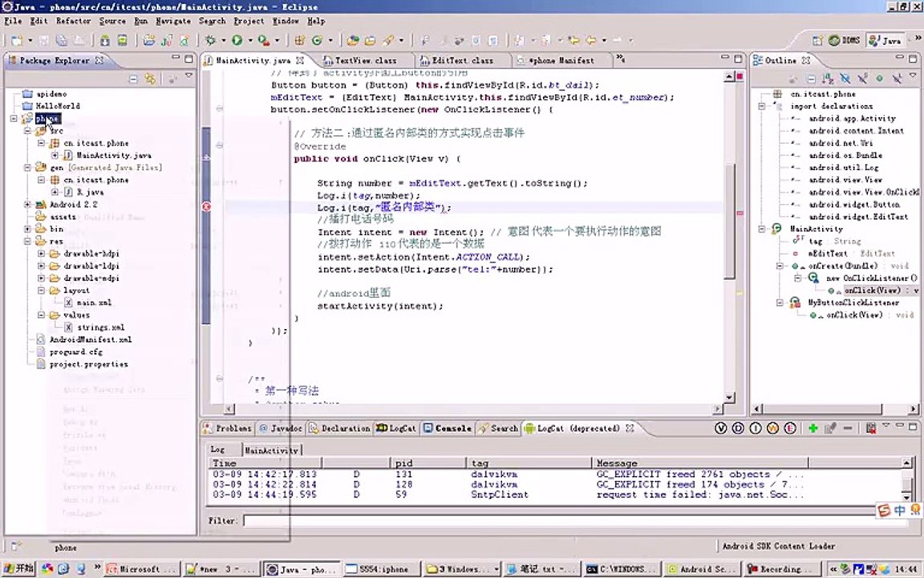This screenshot has height=578, width=924.
Task: Select MainActivity.java in Package Explorer
Action: point(115,156)
